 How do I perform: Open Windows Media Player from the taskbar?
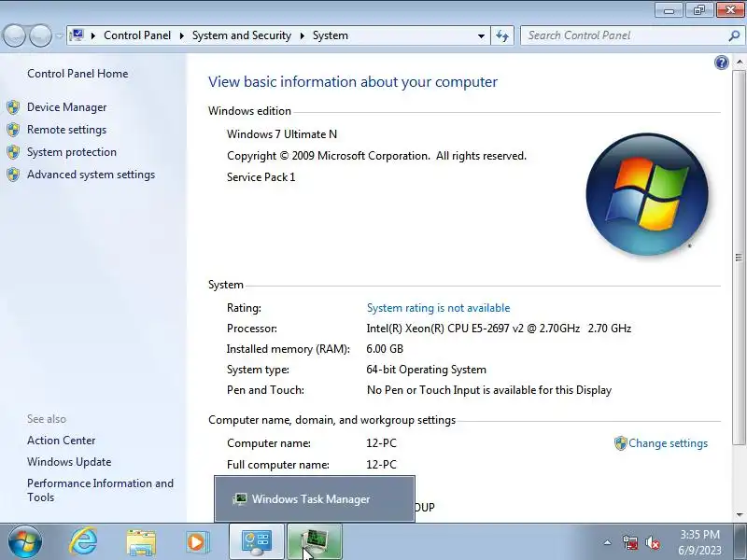pos(197,542)
